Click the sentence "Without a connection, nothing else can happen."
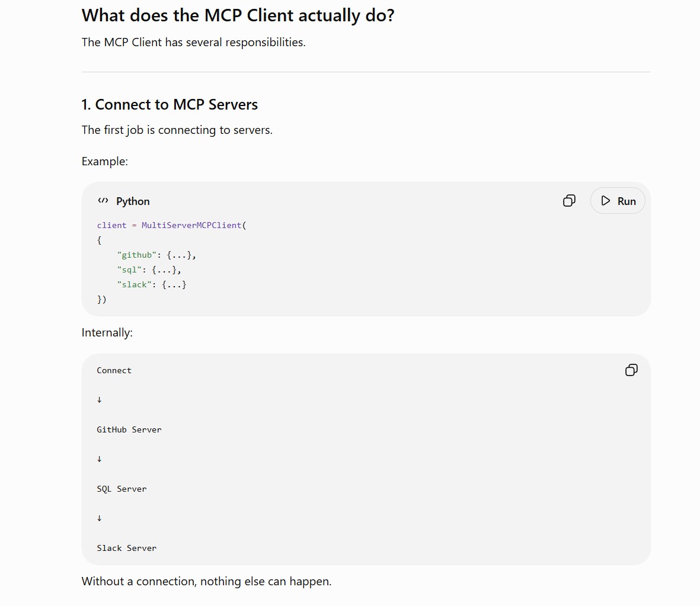This screenshot has height=606, width=700. [206, 582]
